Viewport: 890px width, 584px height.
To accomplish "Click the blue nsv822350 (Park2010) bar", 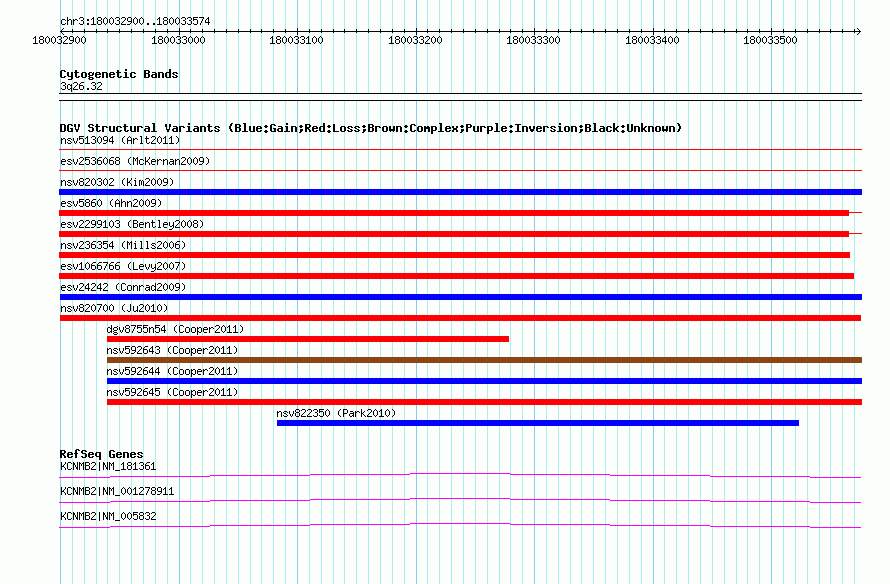I will pos(538,423).
